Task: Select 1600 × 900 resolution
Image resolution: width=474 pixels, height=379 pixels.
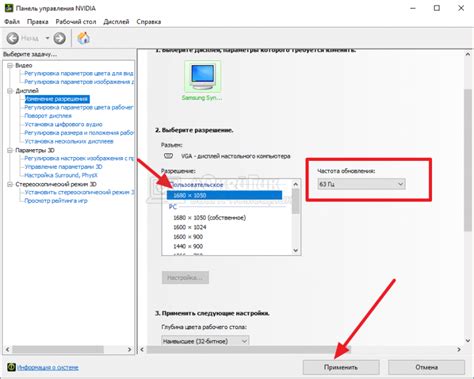Action: [x=188, y=237]
